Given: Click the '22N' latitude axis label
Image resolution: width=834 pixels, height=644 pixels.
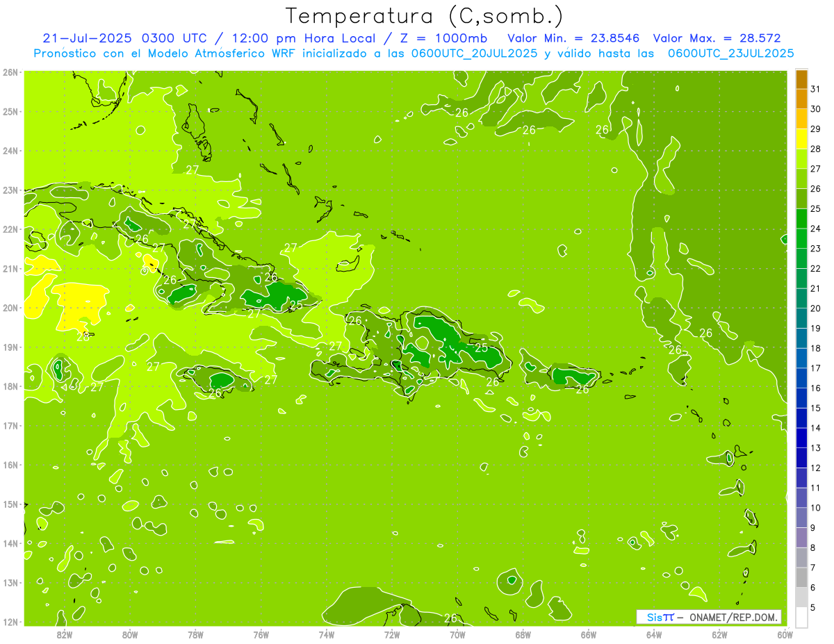Looking at the screenshot, I should (x=10, y=229).
